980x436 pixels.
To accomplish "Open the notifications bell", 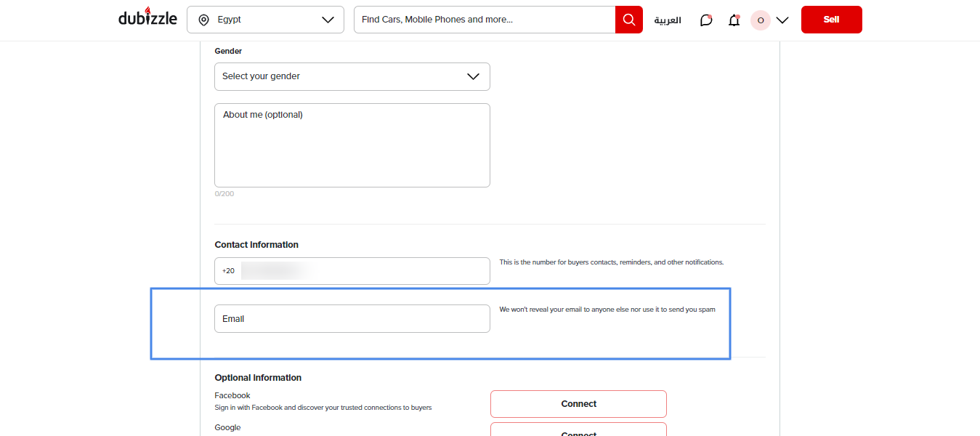I will pyautogui.click(x=734, y=20).
